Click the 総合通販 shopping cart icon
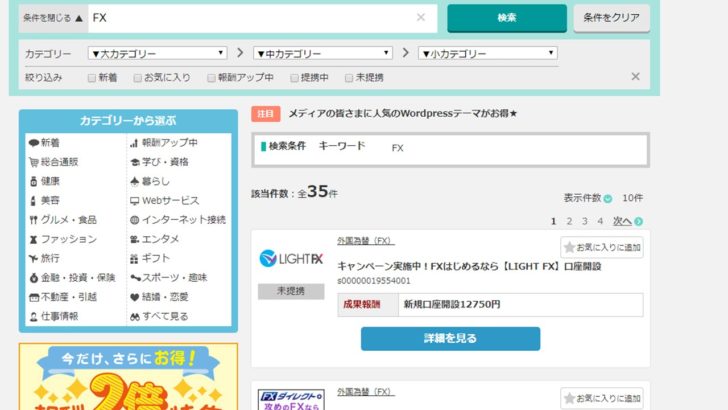Image resolution: width=728 pixels, height=410 pixels. (33, 162)
